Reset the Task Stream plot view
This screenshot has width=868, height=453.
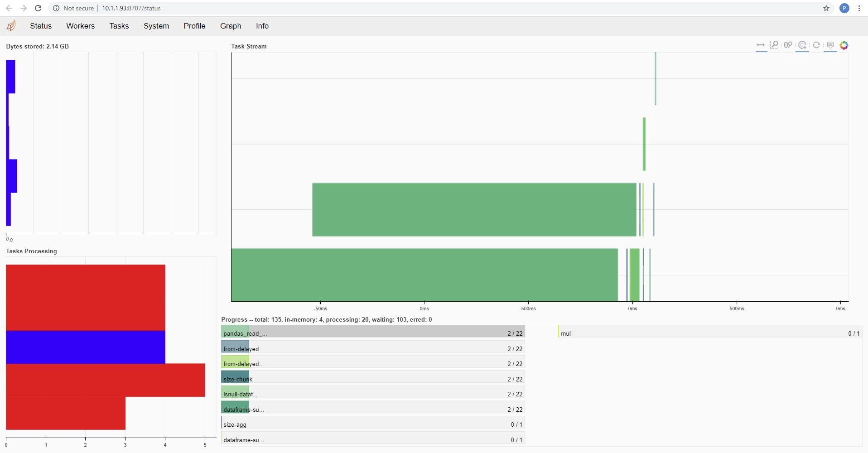click(816, 45)
